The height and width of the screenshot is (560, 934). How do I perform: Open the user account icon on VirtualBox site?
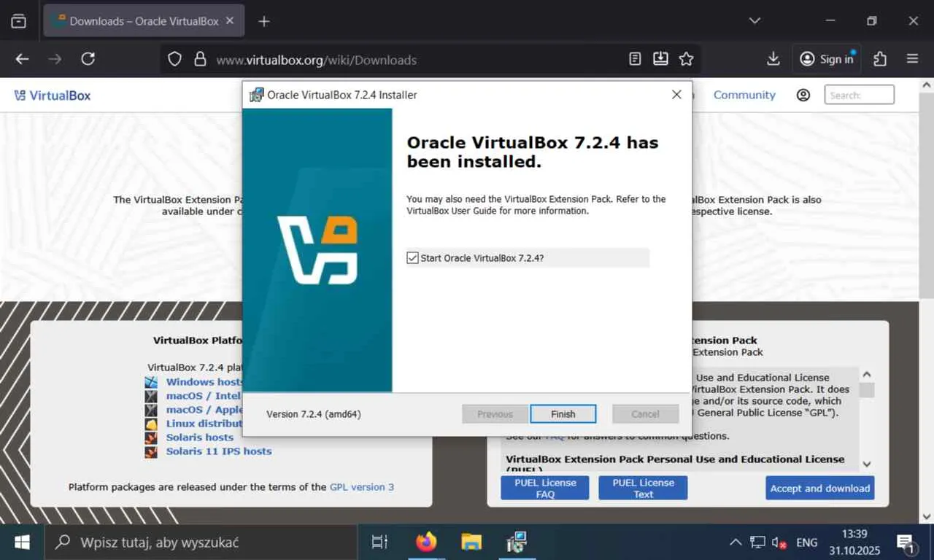pyautogui.click(x=803, y=95)
